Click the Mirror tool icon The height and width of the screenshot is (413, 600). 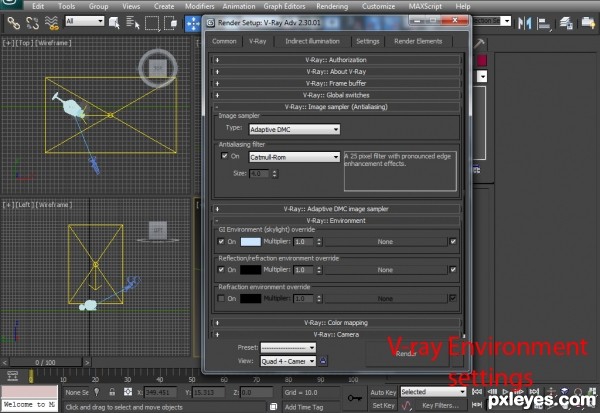click(524, 23)
